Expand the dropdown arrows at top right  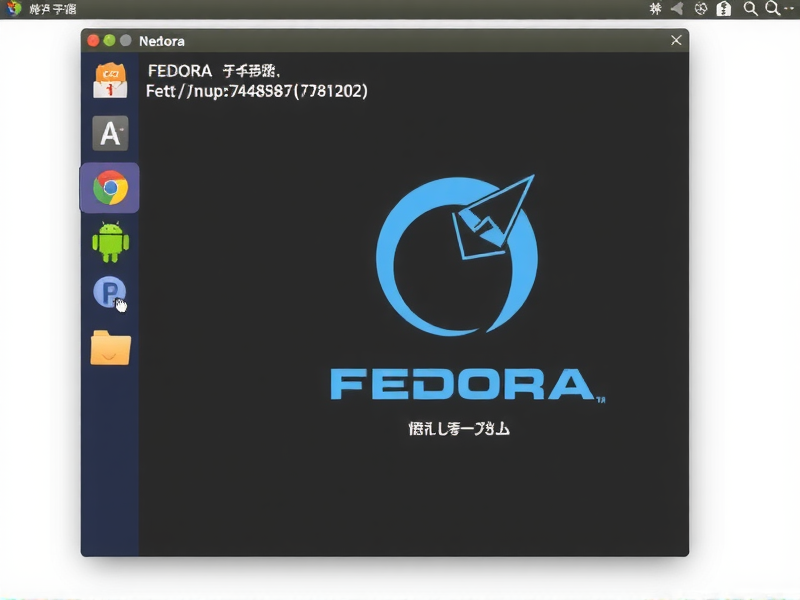coord(790,8)
